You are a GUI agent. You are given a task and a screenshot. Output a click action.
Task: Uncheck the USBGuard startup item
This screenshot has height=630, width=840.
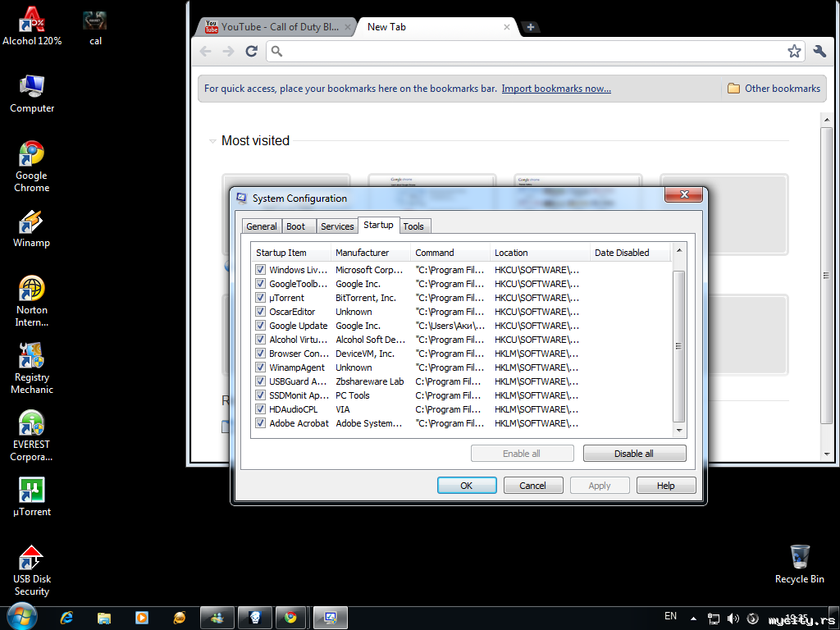pos(260,381)
